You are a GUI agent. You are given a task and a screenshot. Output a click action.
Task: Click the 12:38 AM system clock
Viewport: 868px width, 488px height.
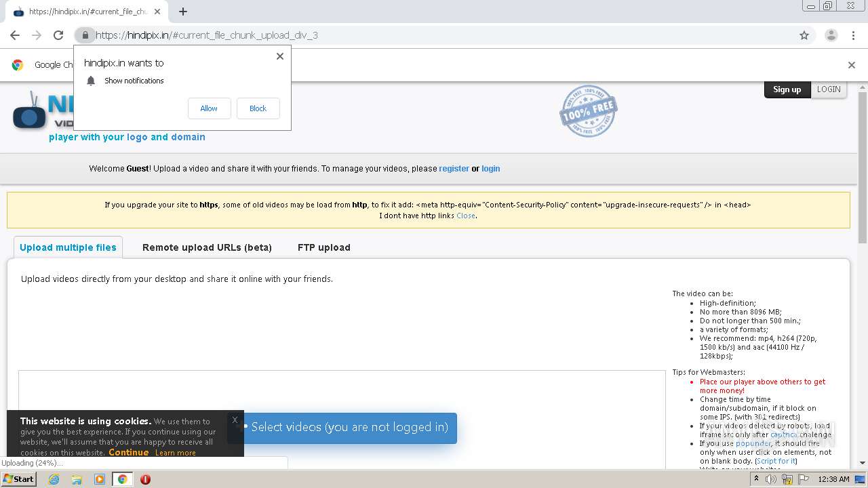[834, 479]
